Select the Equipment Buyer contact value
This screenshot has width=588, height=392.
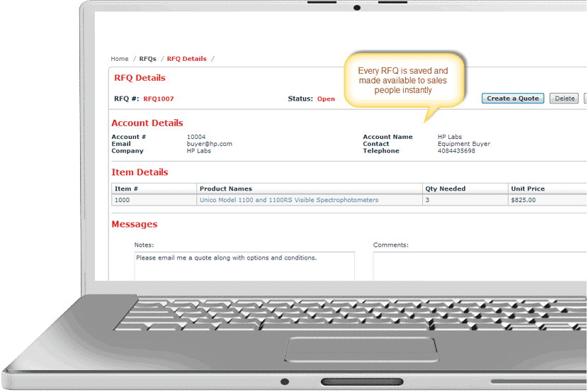pos(464,144)
